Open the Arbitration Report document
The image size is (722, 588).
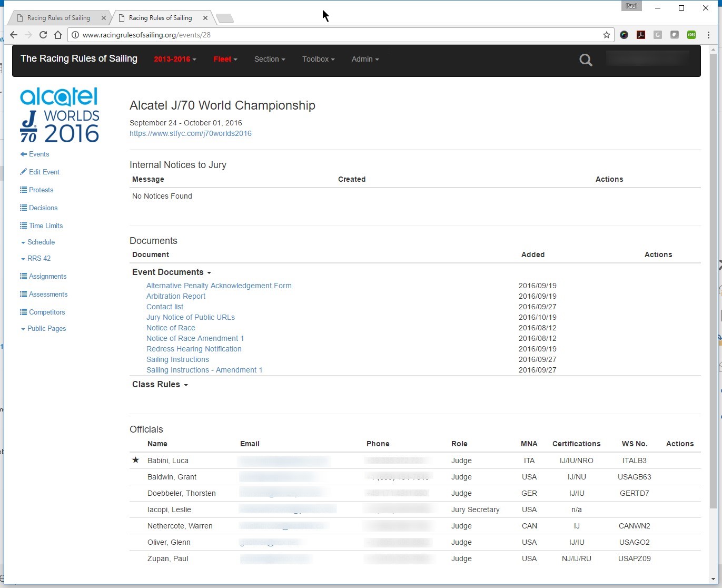click(176, 296)
